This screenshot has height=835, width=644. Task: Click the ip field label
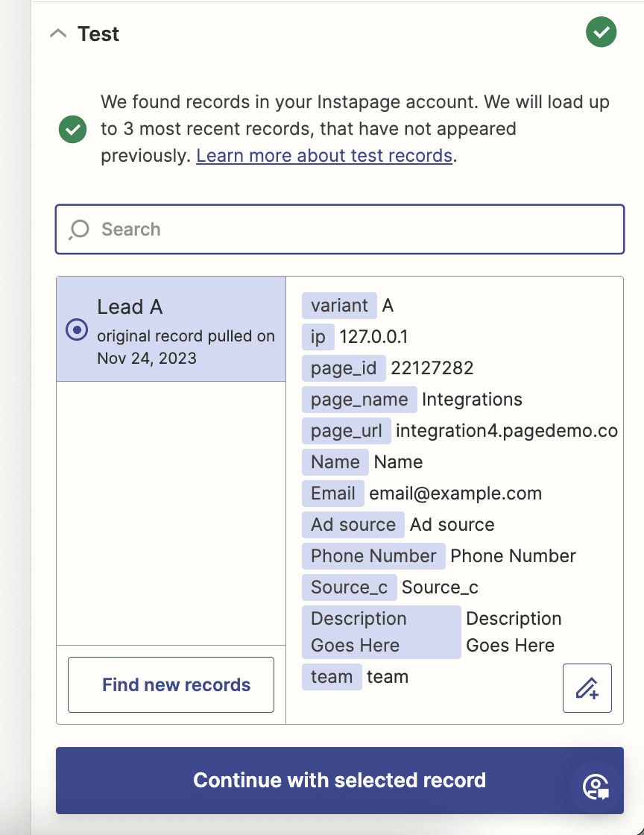click(x=318, y=336)
